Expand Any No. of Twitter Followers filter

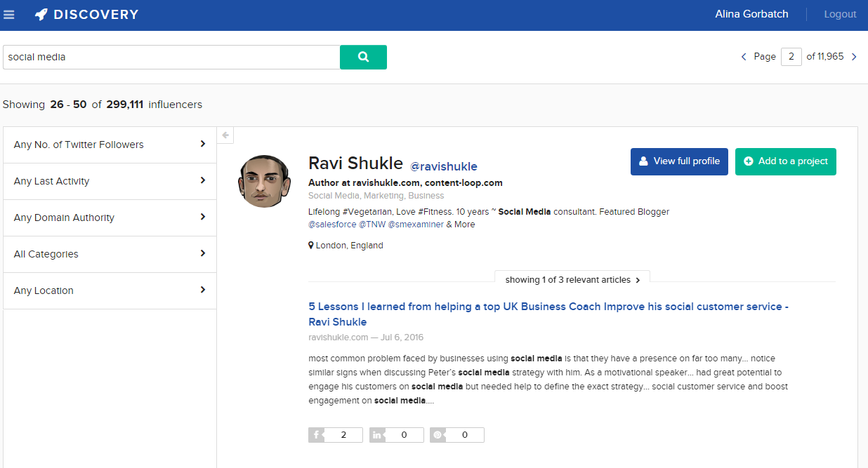(110, 145)
